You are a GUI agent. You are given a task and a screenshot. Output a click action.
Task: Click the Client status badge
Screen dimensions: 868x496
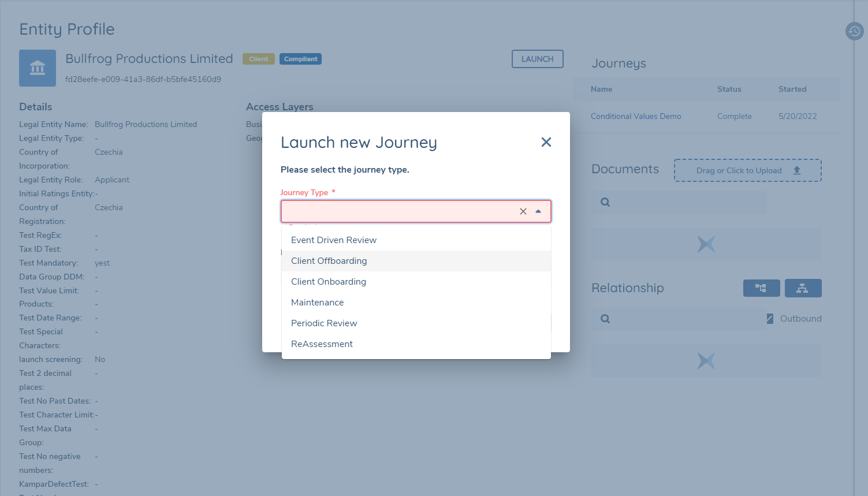(x=258, y=58)
